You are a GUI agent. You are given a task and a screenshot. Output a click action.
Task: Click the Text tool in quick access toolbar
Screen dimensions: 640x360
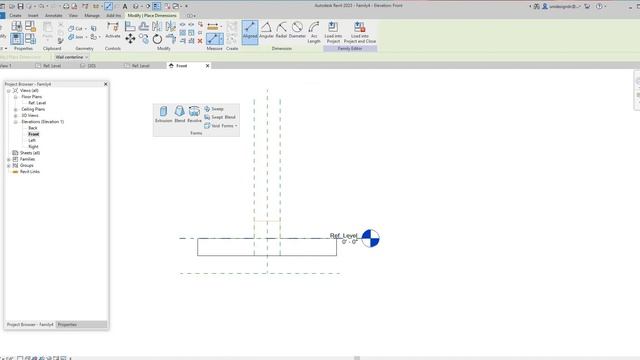click(125, 6)
